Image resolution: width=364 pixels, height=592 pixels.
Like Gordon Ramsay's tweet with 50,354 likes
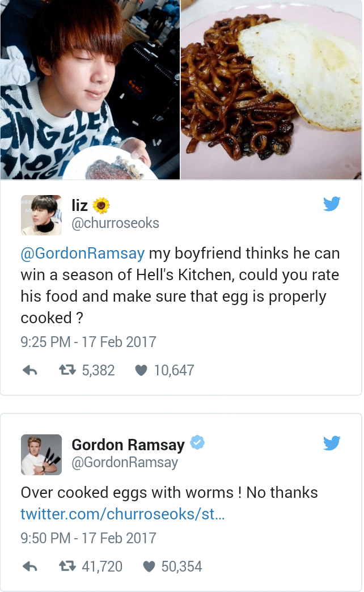149,566
